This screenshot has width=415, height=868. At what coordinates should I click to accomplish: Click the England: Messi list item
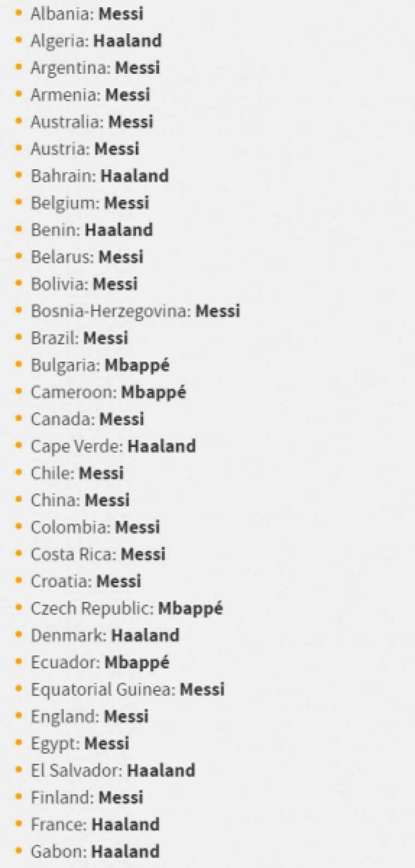pos(89,716)
